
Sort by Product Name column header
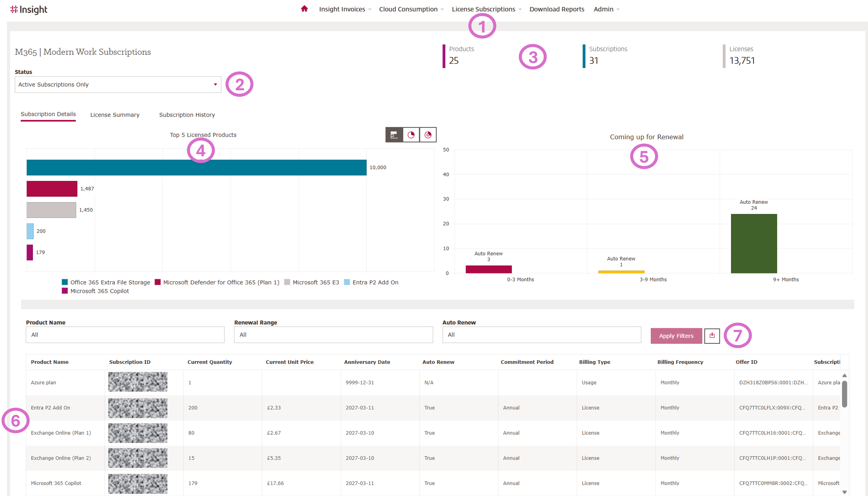click(x=50, y=362)
